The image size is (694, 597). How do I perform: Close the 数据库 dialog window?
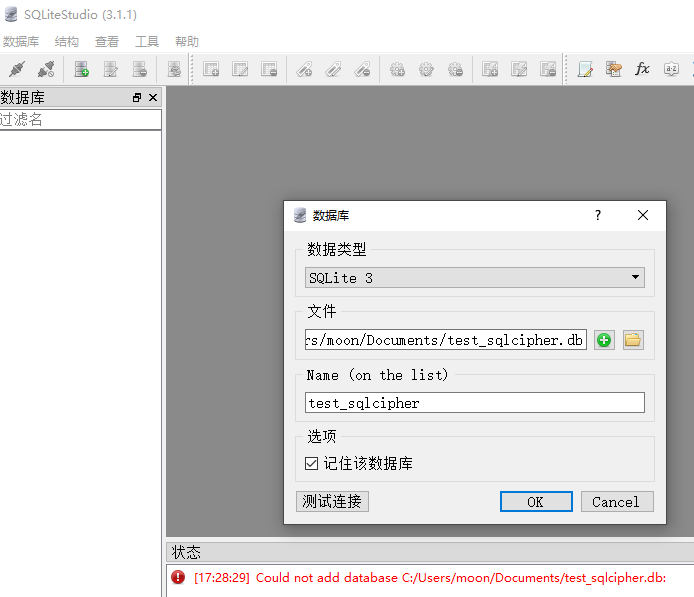(x=643, y=215)
